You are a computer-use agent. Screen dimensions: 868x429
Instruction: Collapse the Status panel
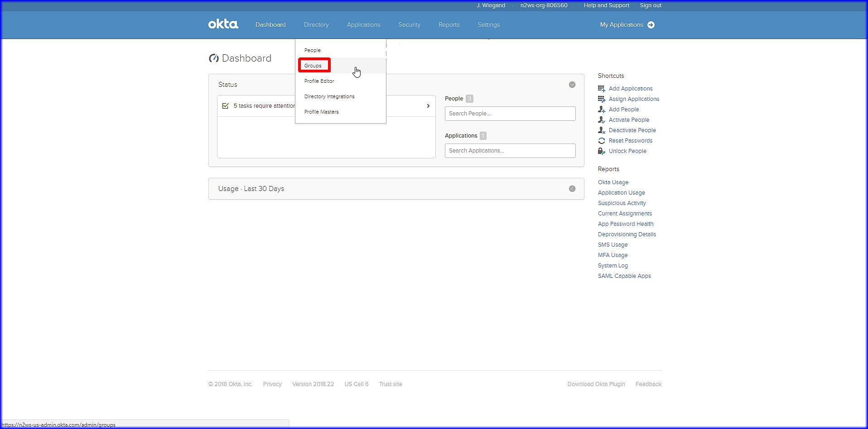[572, 85]
